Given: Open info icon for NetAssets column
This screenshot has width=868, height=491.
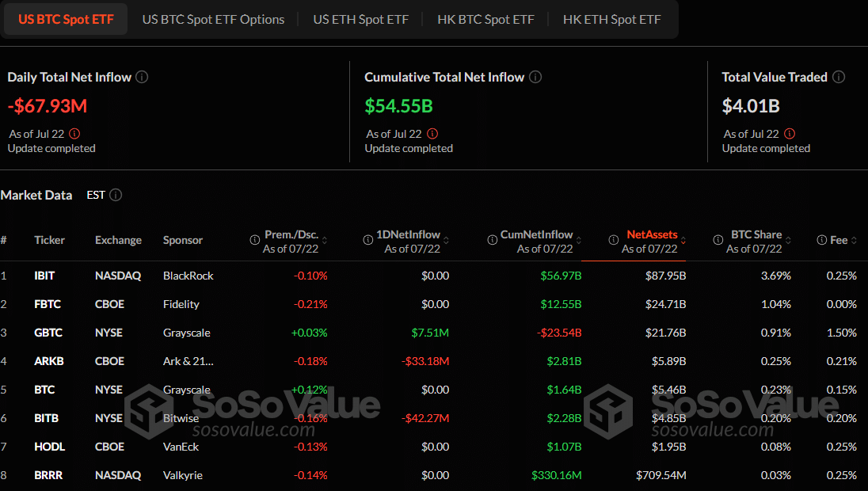Looking at the screenshot, I should pos(613,240).
